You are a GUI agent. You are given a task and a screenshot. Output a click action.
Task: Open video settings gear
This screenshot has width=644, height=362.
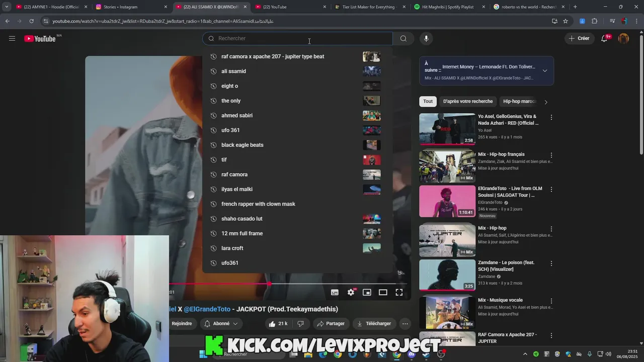351,292
